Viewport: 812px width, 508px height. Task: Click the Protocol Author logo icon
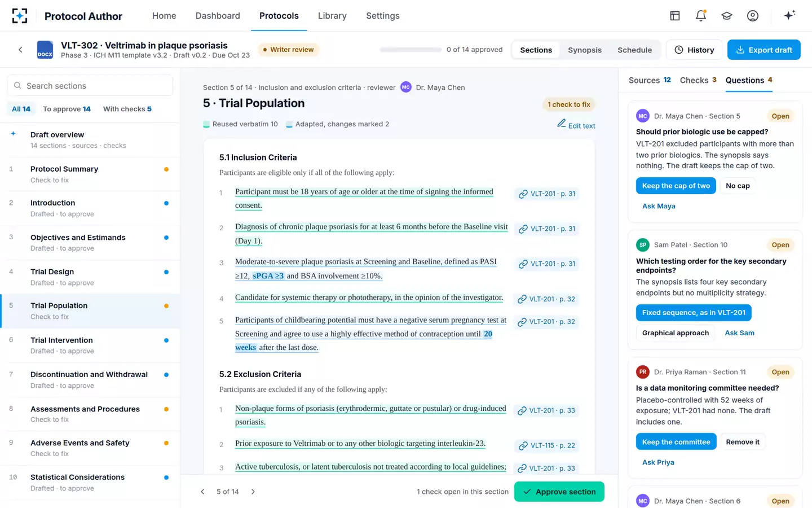(x=20, y=16)
